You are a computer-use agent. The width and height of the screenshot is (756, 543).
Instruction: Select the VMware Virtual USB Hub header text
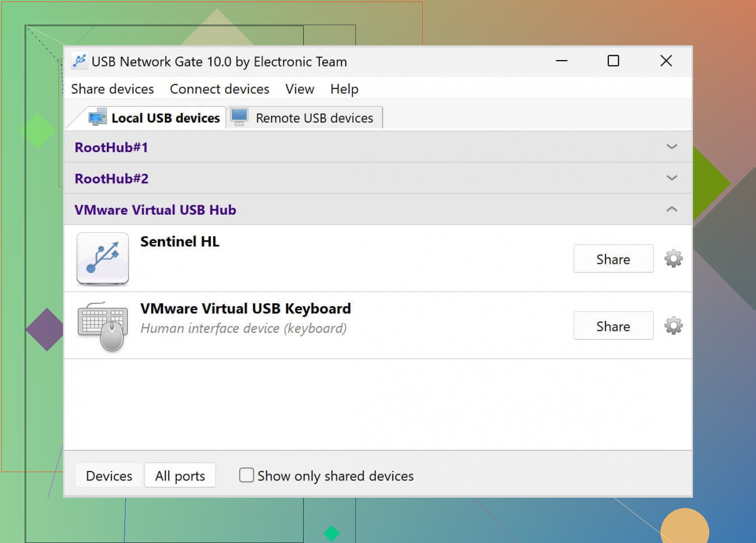tap(155, 210)
